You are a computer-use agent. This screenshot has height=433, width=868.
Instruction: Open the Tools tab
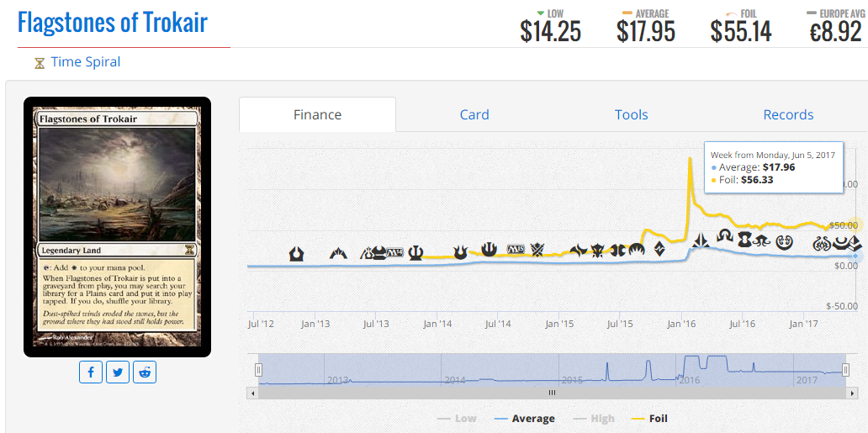(631, 114)
